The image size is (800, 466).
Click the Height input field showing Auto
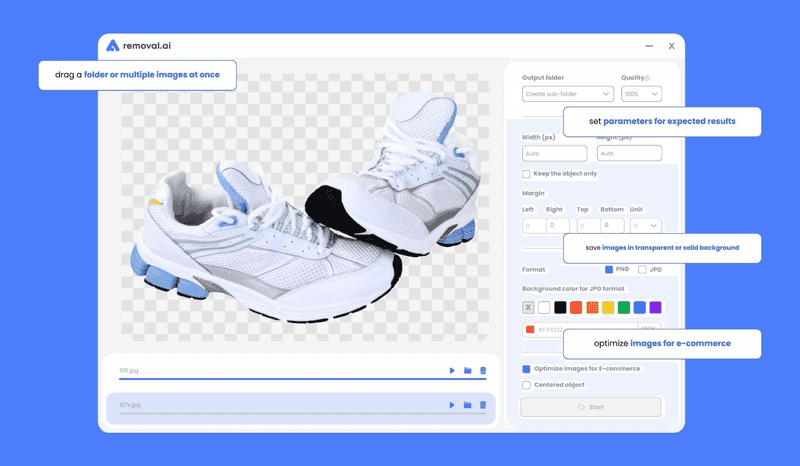point(629,153)
